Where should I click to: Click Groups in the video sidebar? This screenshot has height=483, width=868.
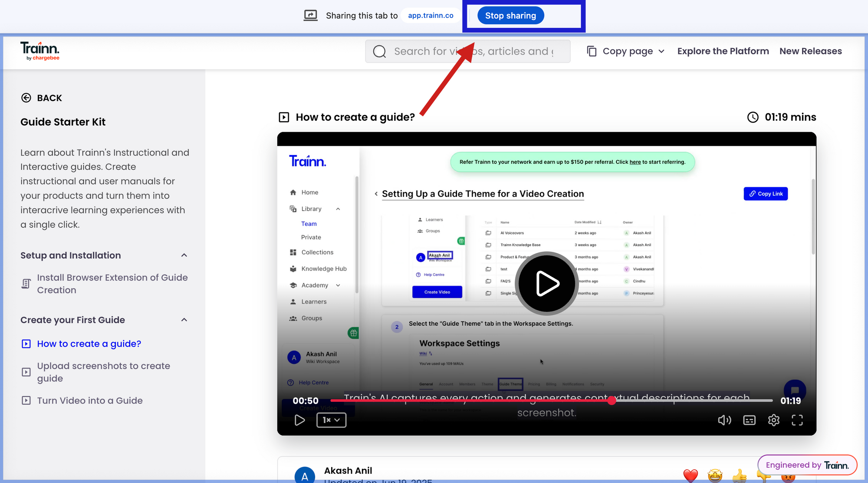click(x=312, y=318)
